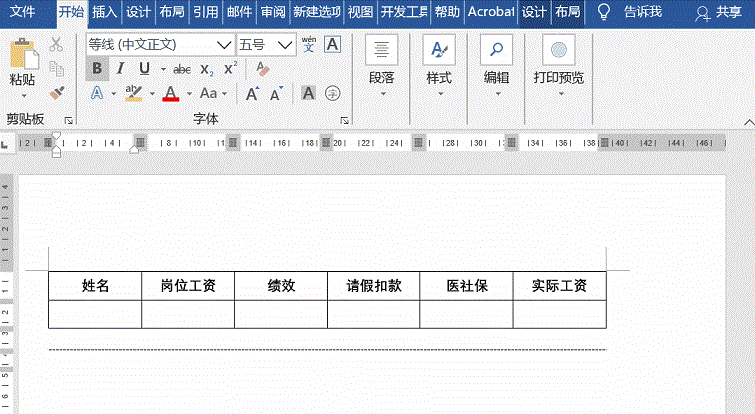Open the 段落 Paragraph group

pyautogui.click(x=381, y=66)
